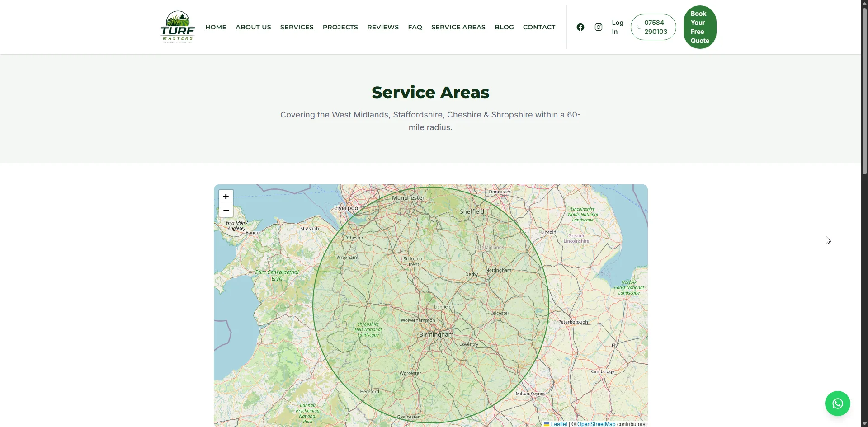The image size is (868, 427).
Task: Click Manchester label on the map
Action: [x=408, y=198]
